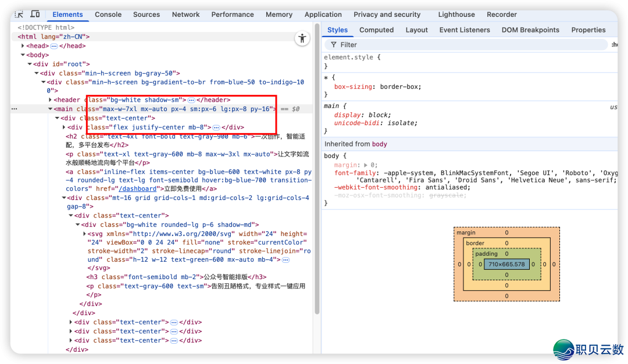The height and width of the screenshot is (364, 628).
Task: Click the unicode-bidi isolate declaration
Action: pos(376,123)
